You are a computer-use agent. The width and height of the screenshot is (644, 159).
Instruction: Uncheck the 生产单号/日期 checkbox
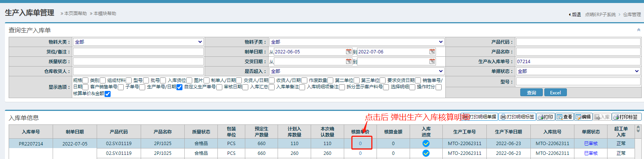click(x=179, y=87)
